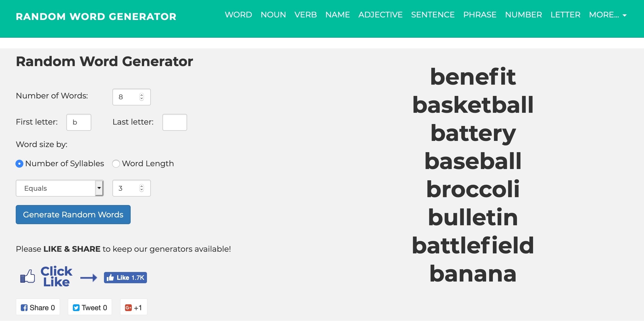Go to the SENTENCE generator
644x324 pixels.
click(433, 15)
